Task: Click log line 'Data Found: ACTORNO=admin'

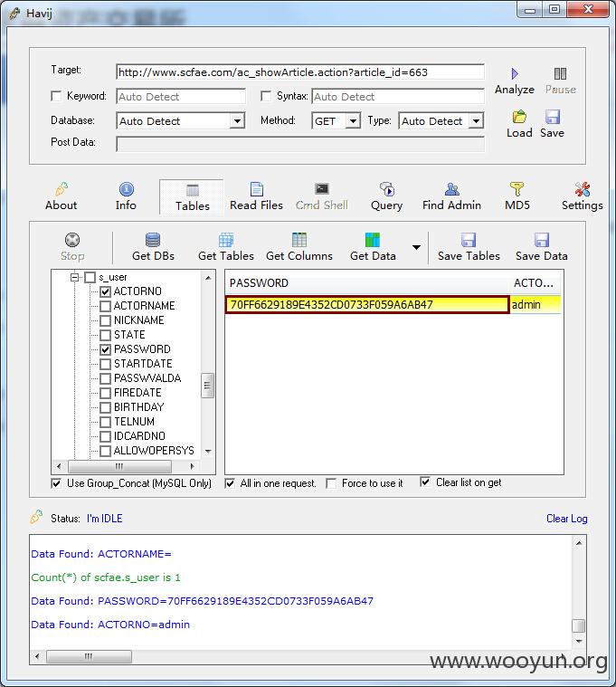Action: point(110,625)
